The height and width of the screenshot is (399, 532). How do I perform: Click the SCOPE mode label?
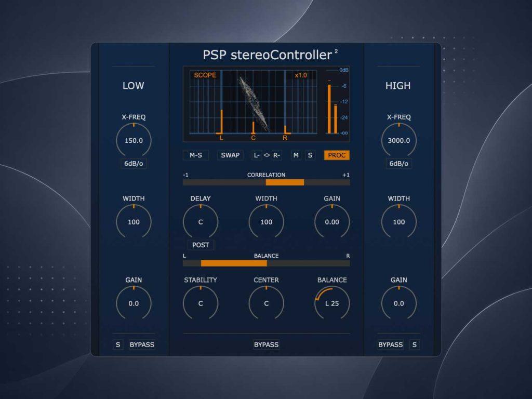pyautogui.click(x=205, y=75)
